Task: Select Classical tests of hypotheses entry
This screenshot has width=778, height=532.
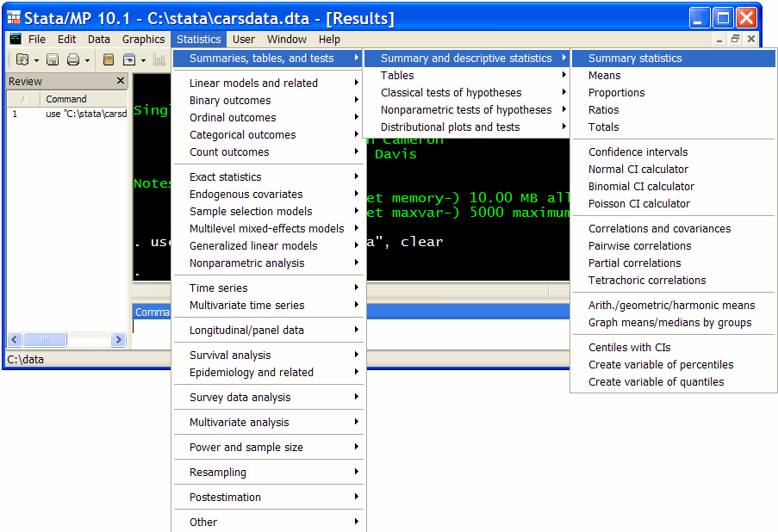Action: click(x=451, y=93)
